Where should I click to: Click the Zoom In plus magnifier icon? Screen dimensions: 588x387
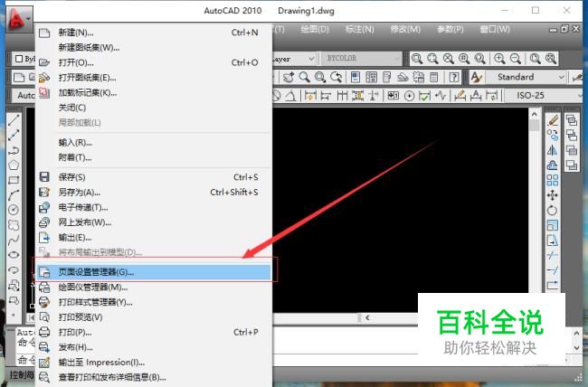pos(499,59)
